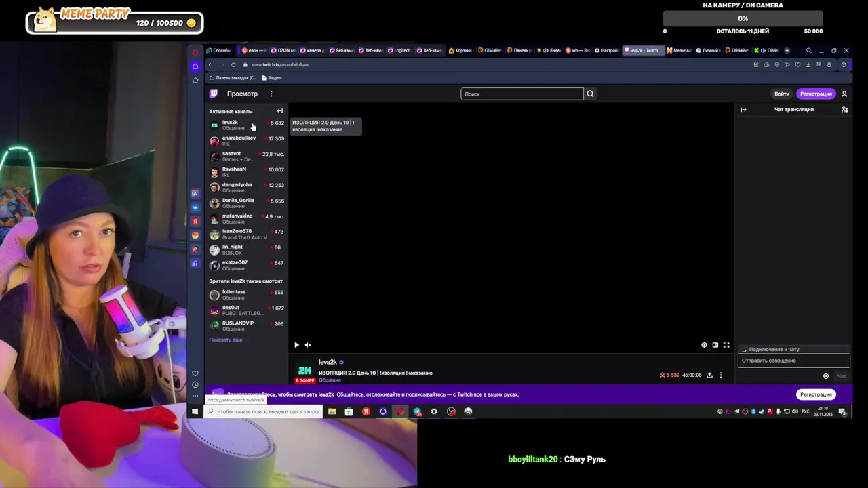Open Opera sidebar heart favorites icon
The image size is (868, 488).
pos(195,373)
